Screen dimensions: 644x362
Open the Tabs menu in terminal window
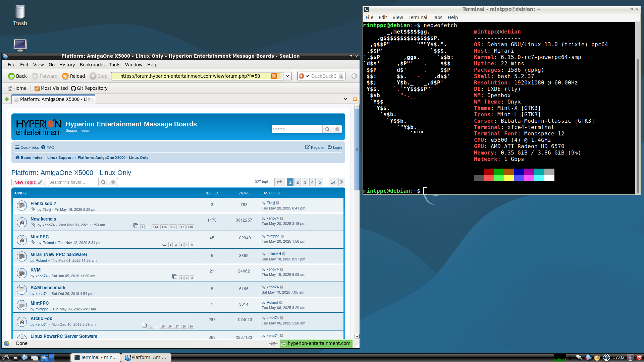point(437,17)
